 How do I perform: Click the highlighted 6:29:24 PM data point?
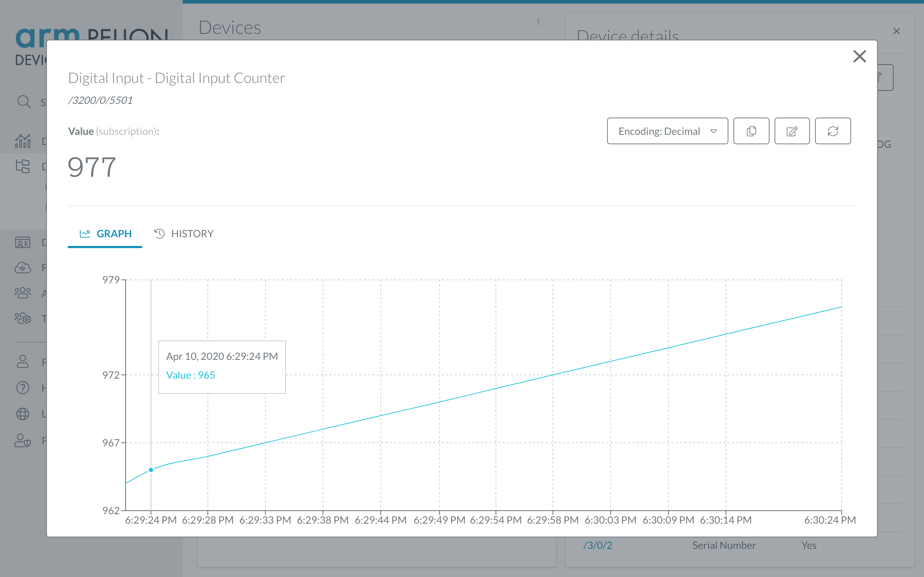tap(151, 470)
